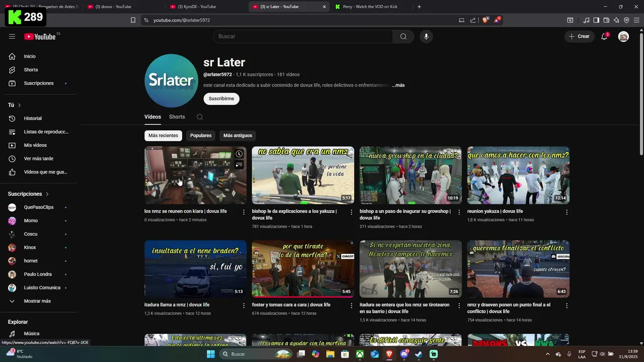Open 'nmz y draeven ponen un punto final' title

509,308
